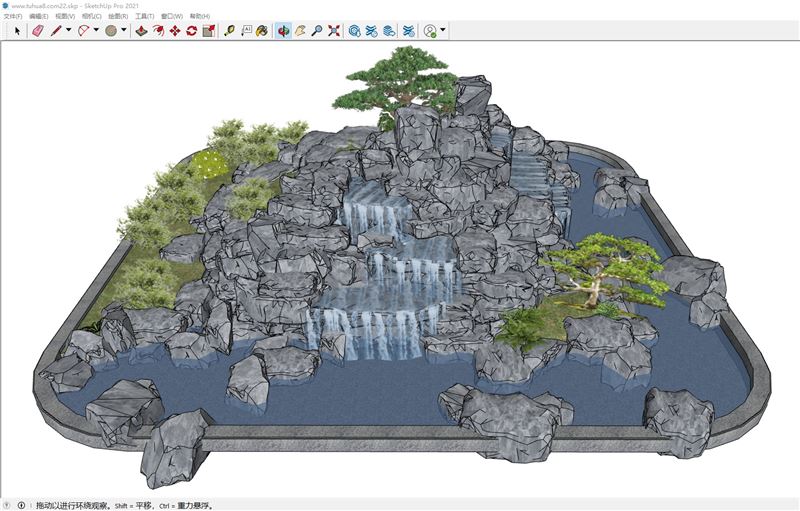Select the Arc drawing tool

(83, 31)
